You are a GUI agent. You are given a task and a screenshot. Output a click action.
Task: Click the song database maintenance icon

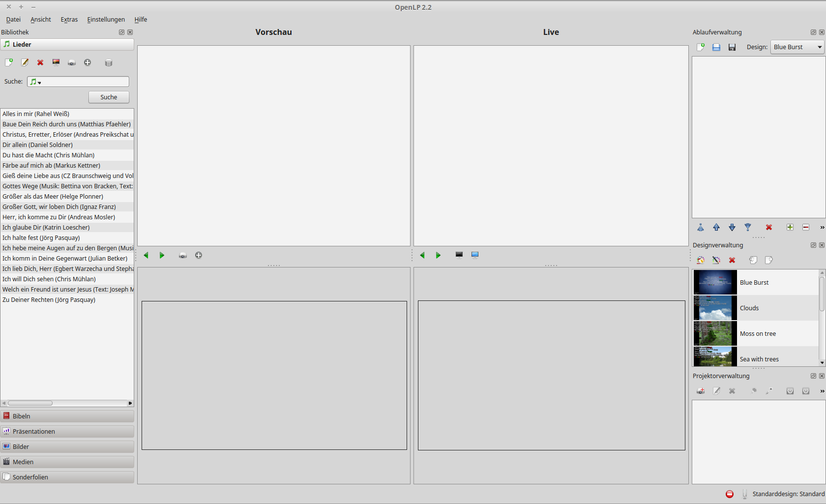tap(109, 62)
